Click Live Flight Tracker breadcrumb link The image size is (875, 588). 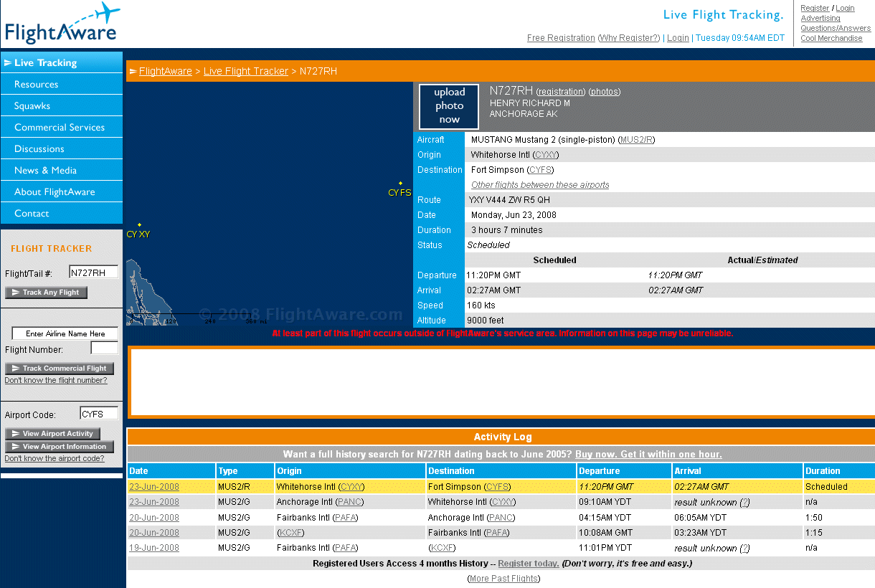[x=246, y=71]
